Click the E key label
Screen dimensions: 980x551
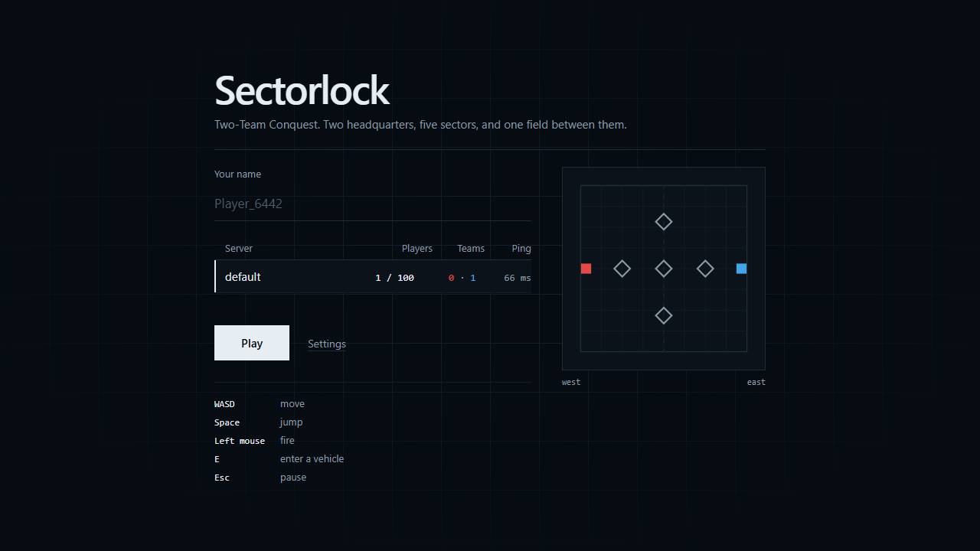[217, 459]
